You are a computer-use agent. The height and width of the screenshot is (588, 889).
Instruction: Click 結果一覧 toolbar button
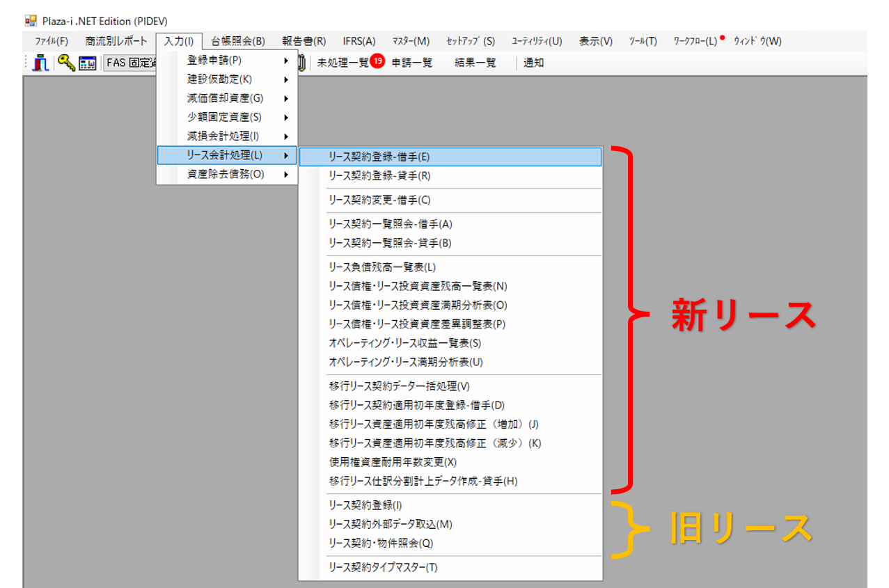[475, 63]
